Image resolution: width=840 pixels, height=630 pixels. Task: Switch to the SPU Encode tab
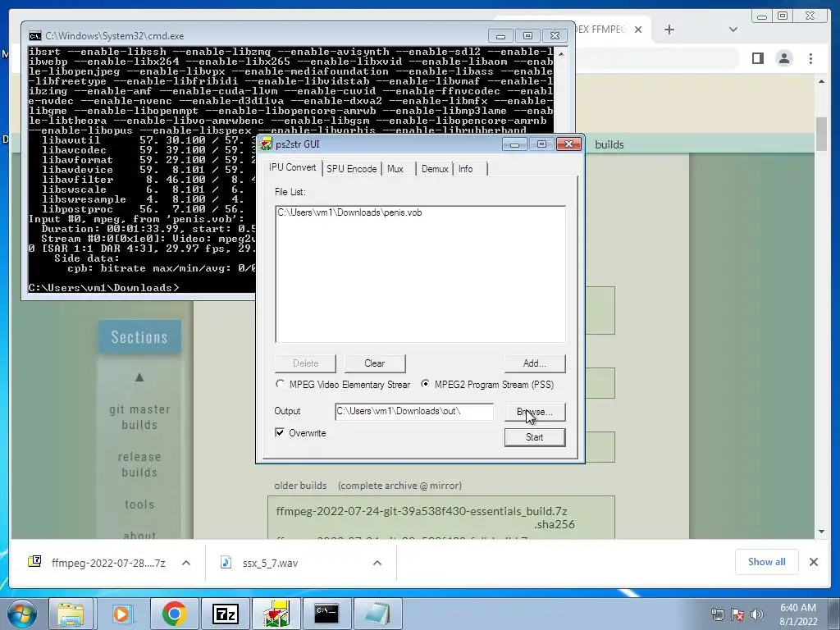351,169
